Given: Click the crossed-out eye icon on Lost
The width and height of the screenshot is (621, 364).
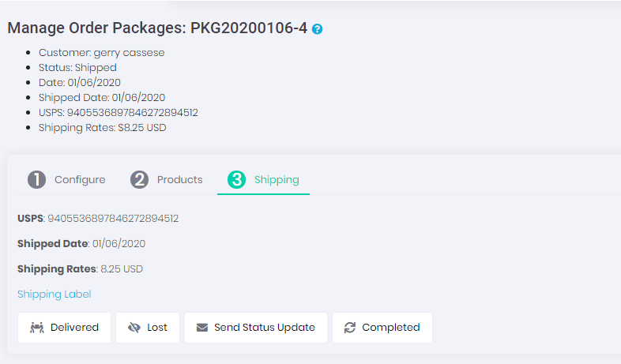Looking at the screenshot, I should [x=134, y=328].
